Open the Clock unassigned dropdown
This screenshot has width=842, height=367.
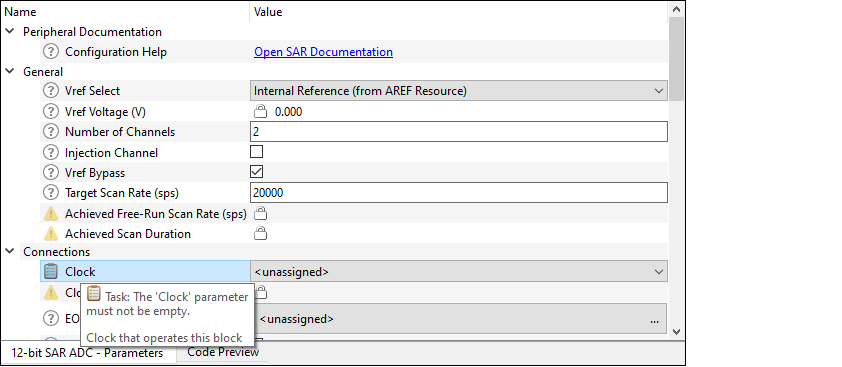459,271
